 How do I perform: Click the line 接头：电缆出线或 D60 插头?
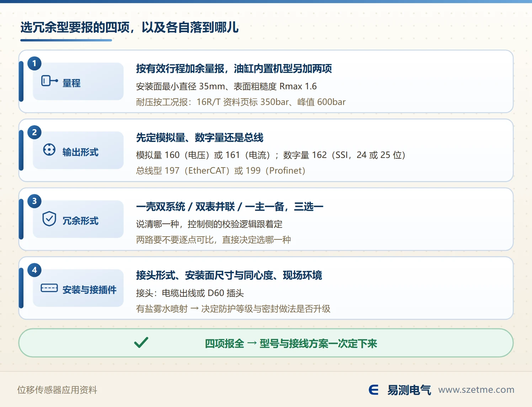pyautogui.click(x=190, y=293)
